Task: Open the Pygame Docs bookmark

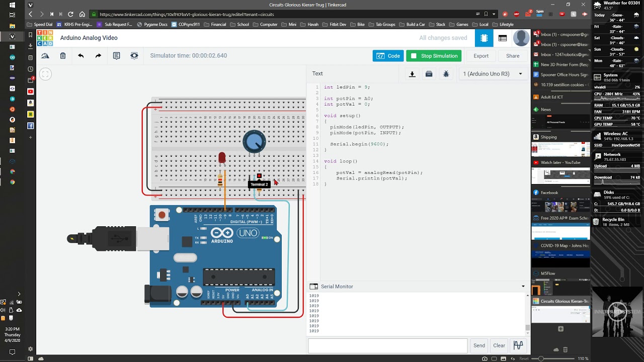Action: pyautogui.click(x=151, y=24)
